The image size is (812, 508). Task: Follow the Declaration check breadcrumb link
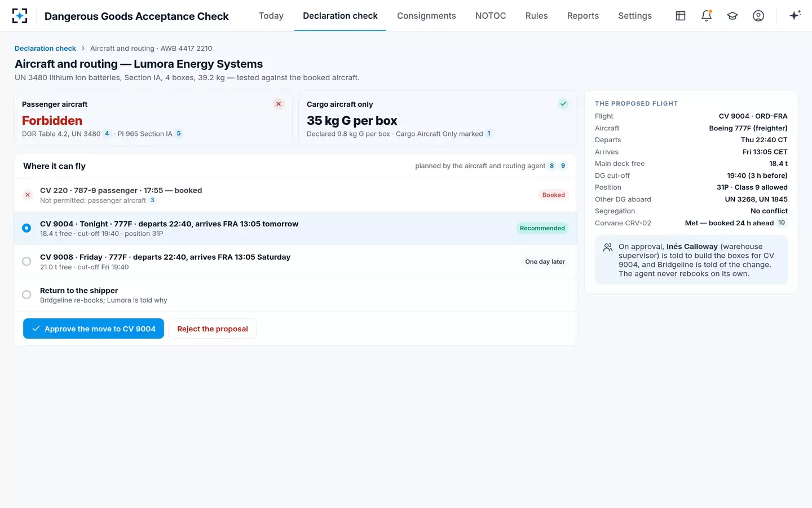45,49
